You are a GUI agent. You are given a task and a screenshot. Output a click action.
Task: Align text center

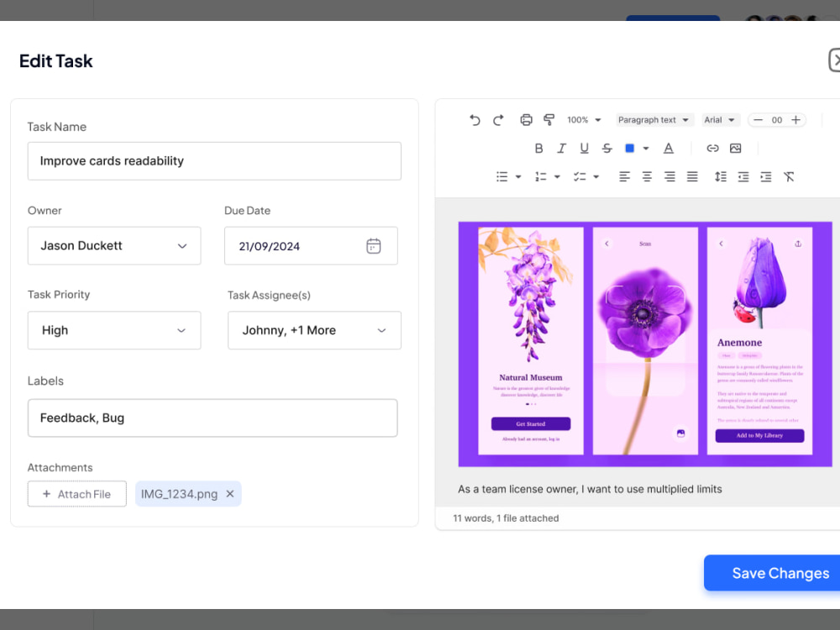647,176
